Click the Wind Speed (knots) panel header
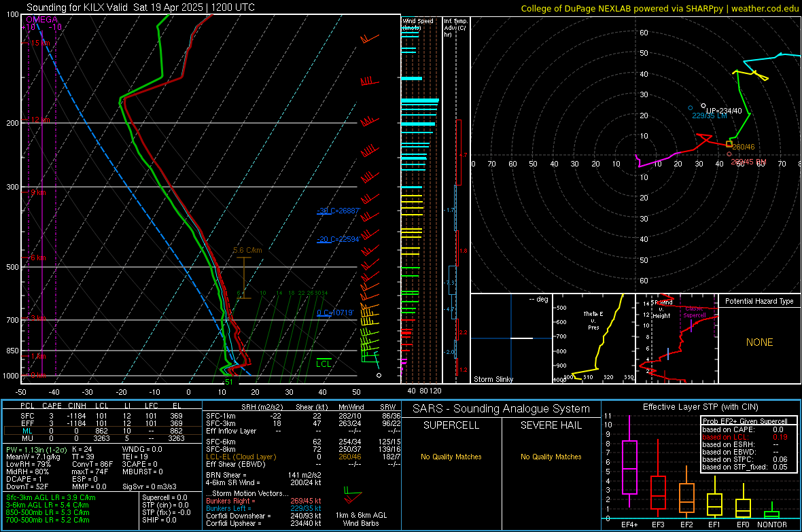The height and width of the screenshot is (532, 802). pyautogui.click(x=418, y=24)
